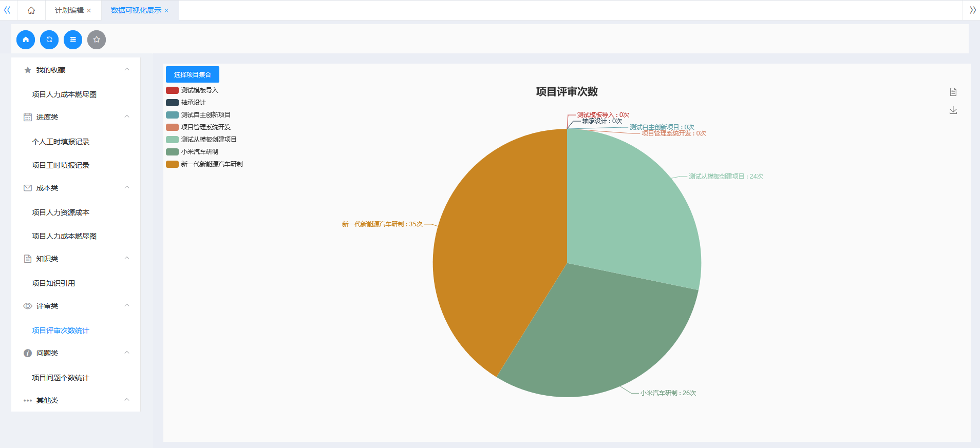The width and height of the screenshot is (980, 448).
Task: Open the blue list menu round button
Action: [73, 40]
